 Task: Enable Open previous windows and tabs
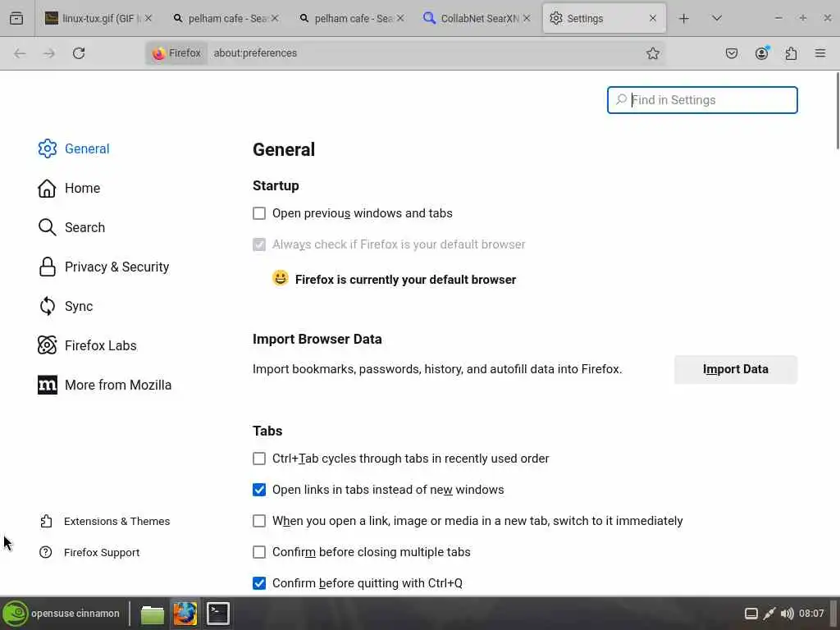(x=259, y=213)
